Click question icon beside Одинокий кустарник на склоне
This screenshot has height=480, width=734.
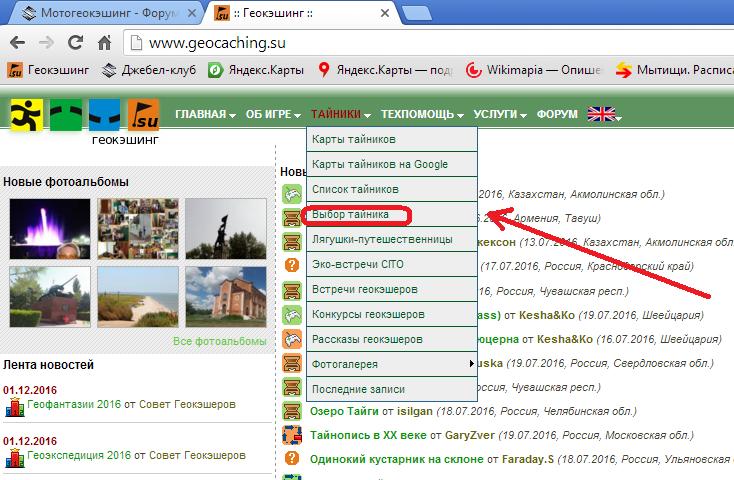coord(292,458)
